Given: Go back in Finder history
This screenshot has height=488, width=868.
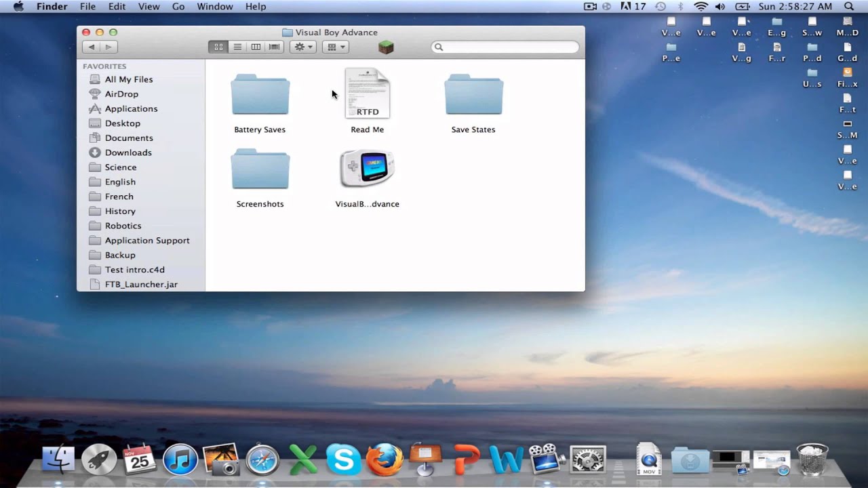Looking at the screenshot, I should [x=92, y=47].
